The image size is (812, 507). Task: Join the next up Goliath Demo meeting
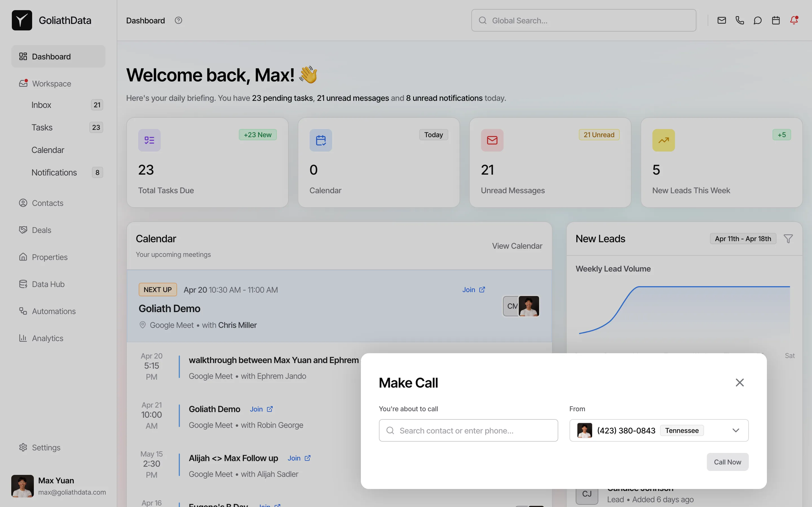[473, 290]
